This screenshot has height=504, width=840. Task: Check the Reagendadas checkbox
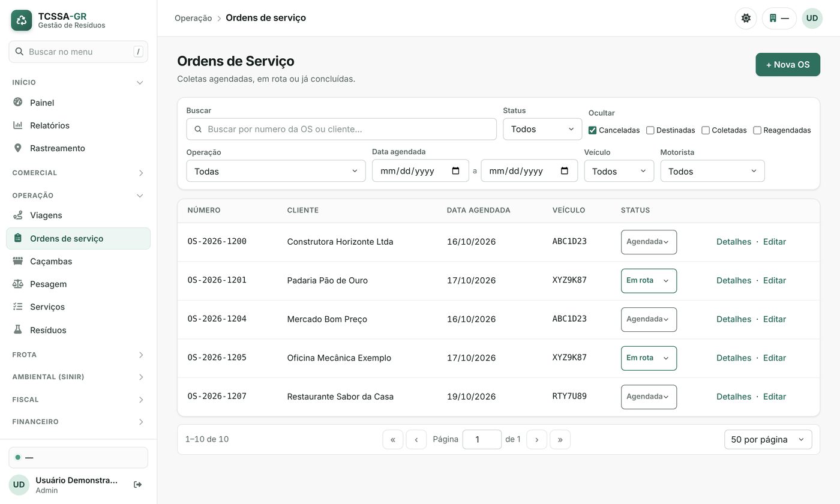click(757, 130)
